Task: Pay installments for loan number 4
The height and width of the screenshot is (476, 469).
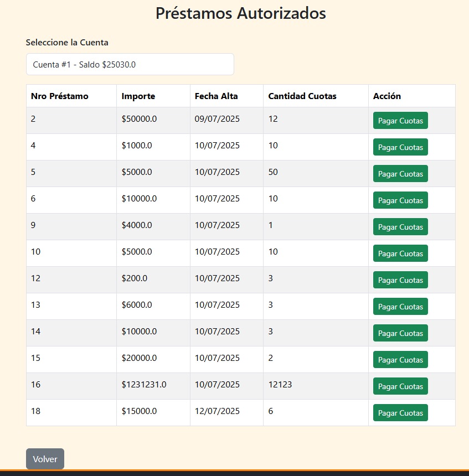Action: pos(400,147)
